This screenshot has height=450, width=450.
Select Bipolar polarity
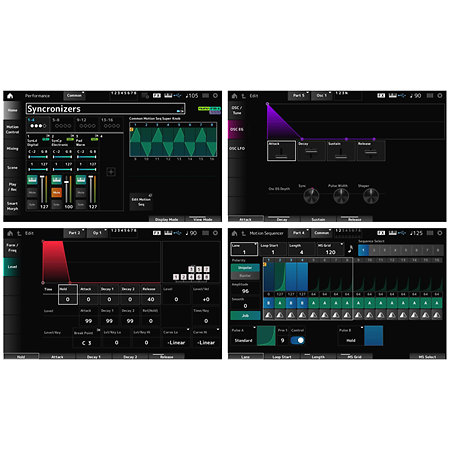tap(245, 276)
